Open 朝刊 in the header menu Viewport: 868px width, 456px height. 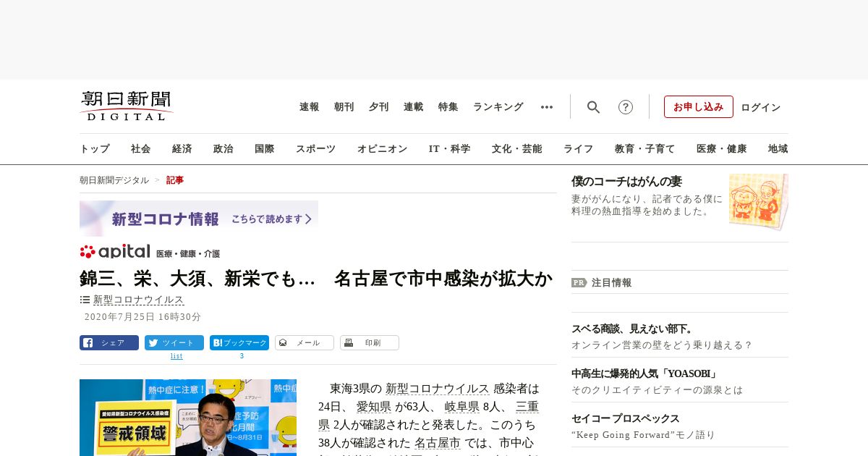tap(344, 107)
